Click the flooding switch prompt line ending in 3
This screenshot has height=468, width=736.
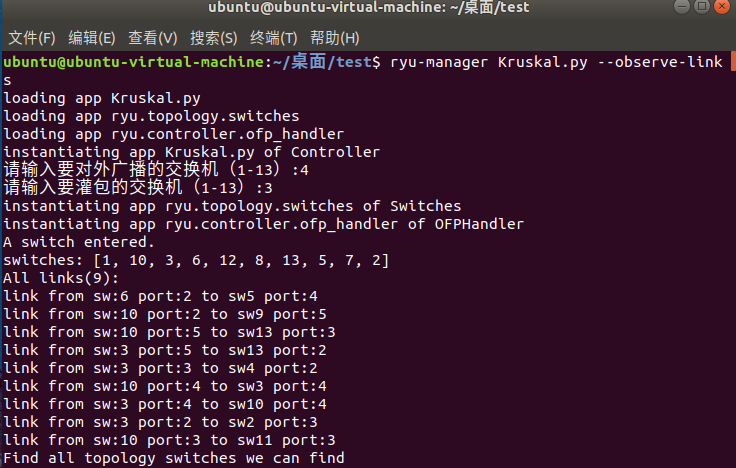click(138, 188)
